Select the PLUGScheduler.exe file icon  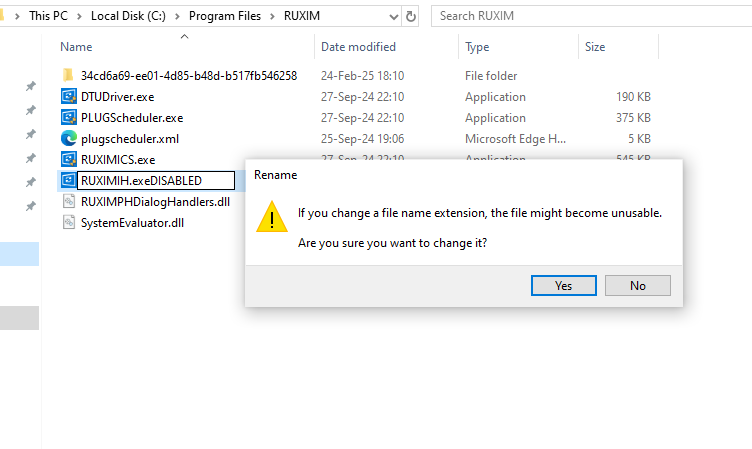[x=69, y=118]
